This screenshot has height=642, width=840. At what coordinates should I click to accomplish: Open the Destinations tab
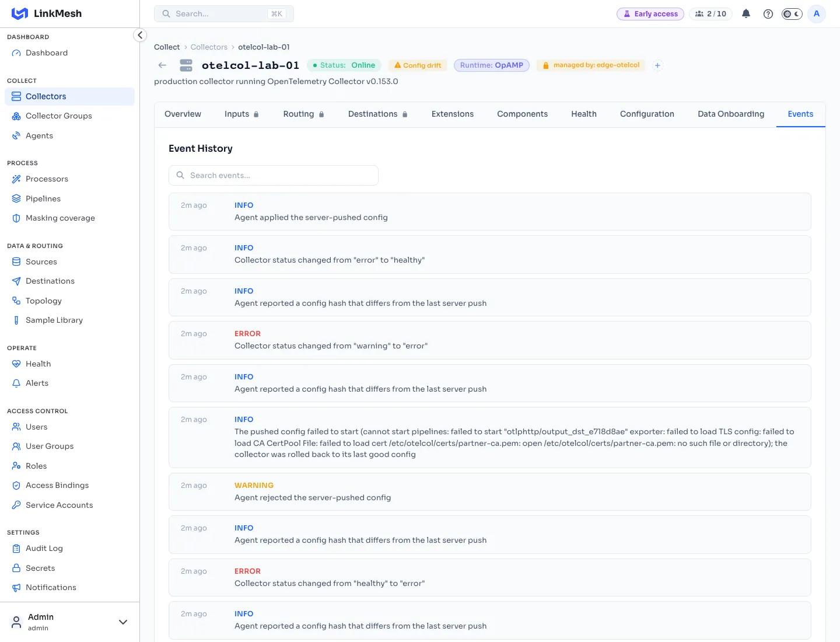pyautogui.click(x=377, y=114)
